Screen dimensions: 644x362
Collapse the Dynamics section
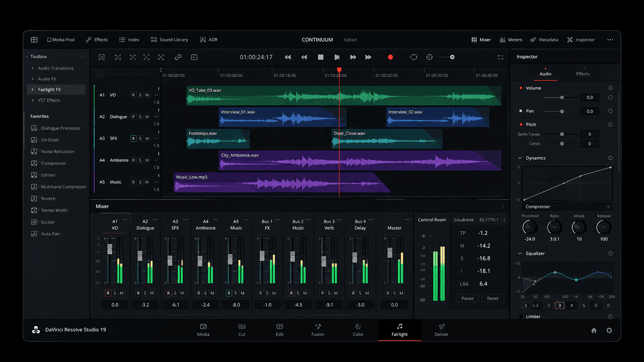(520, 158)
